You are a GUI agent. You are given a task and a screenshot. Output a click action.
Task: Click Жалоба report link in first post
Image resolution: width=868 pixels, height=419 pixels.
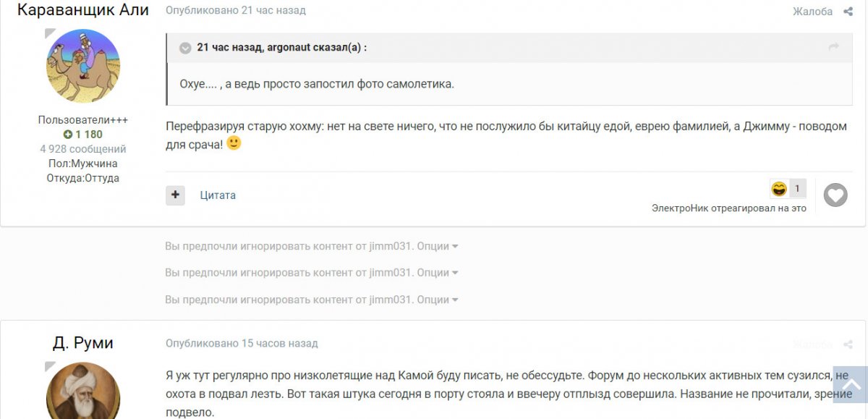(812, 12)
